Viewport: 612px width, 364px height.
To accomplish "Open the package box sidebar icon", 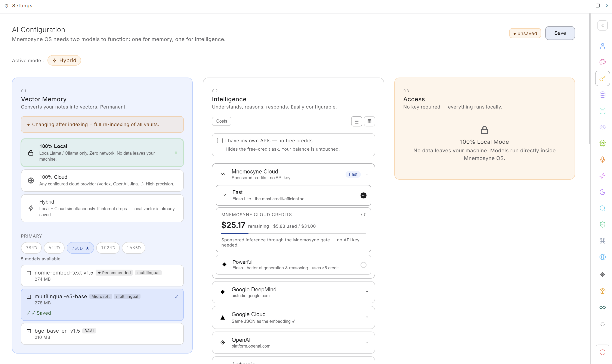I will point(602,291).
